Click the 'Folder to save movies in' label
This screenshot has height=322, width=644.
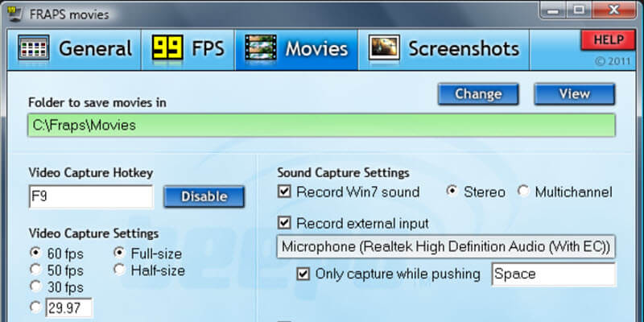pyautogui.click(x=97, y=103)
